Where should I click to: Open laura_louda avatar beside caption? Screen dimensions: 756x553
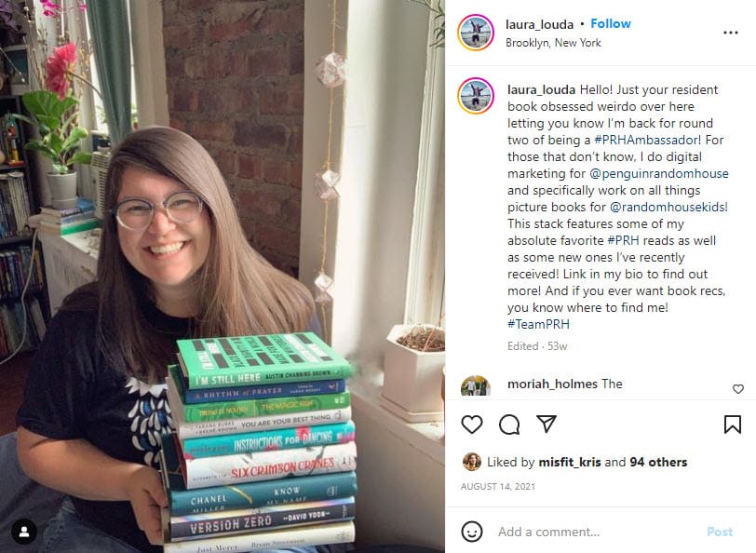[476, 96]
